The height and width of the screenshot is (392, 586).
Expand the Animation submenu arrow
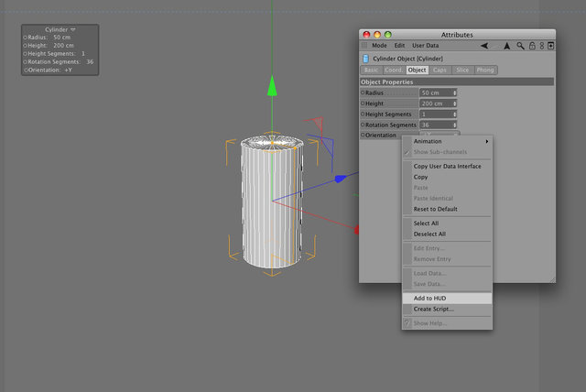click(x=487, y=141)
